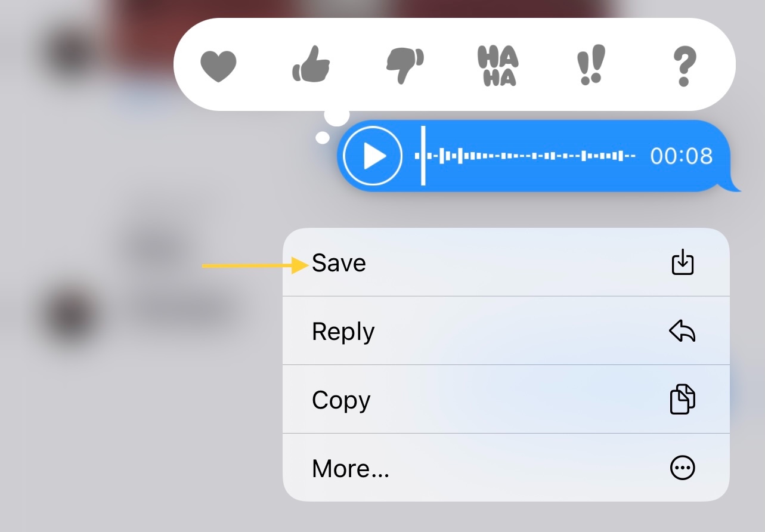
Task: Click the download arrow icon beside Save
Action: 683,262
